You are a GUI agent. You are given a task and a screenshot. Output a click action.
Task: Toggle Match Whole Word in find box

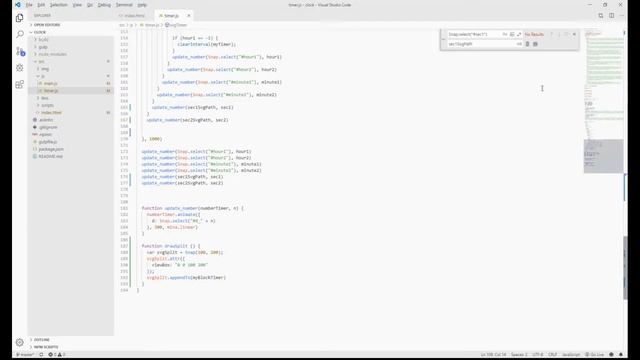[512, 34]
